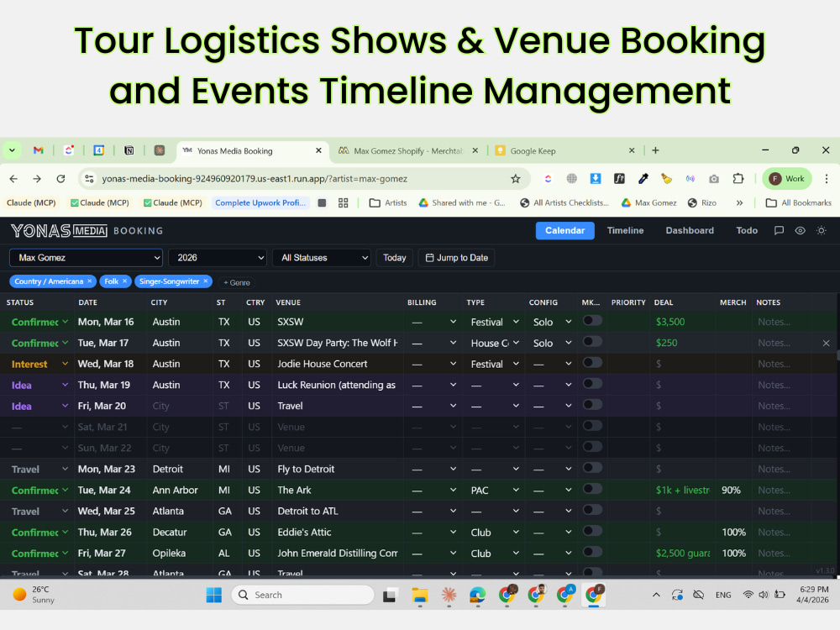Toggle the MK switch for Detroit to ATL

(x=592, y=510)
